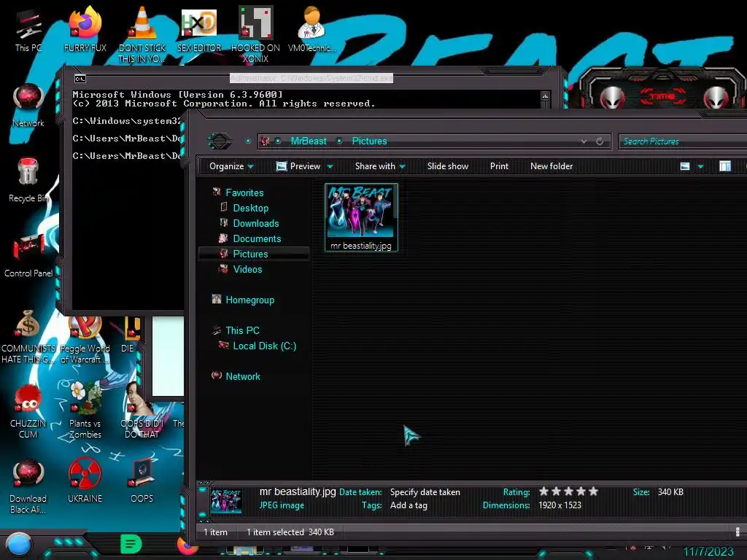This screenshot has height=560, width=747.
Task: Launch the Firefox desktop shortcut
Action: (x=85, y=29)
